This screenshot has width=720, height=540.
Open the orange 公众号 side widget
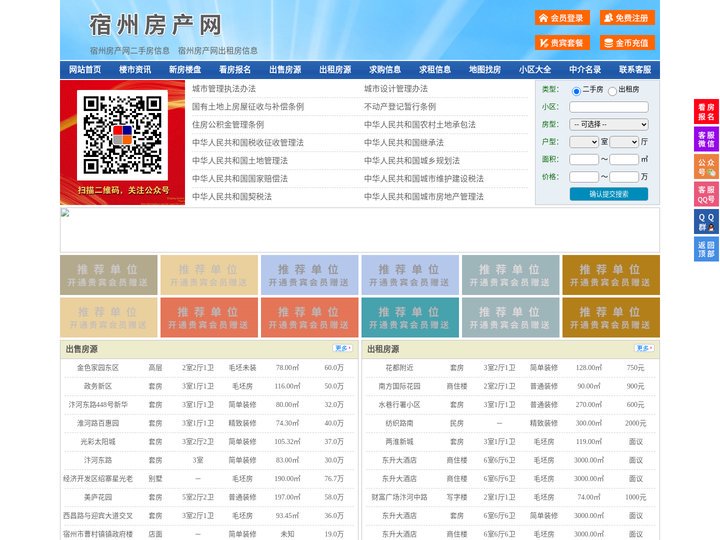click(706, 167)
